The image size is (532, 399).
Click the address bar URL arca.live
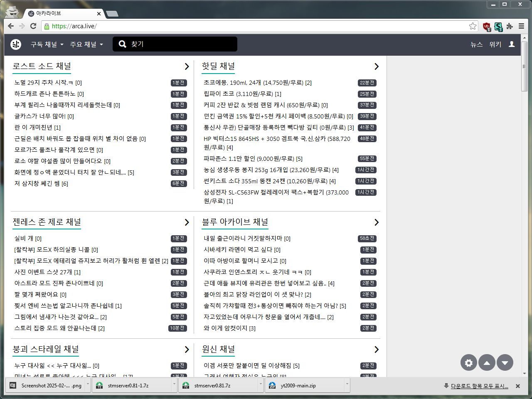(74, 26)
